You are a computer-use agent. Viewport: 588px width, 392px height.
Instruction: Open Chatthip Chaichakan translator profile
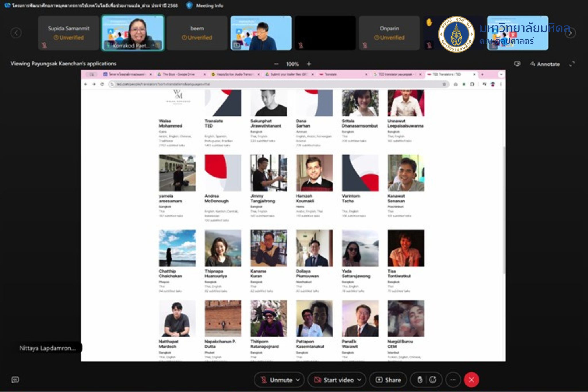pos(170,273)
